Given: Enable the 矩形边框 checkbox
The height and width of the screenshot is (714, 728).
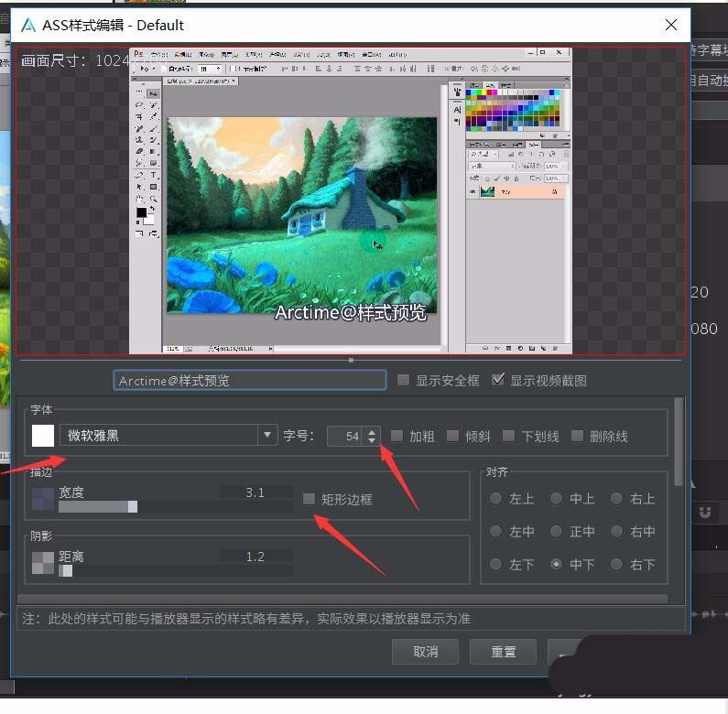Looking at the screenshot, I should click(x=309, y=499).
